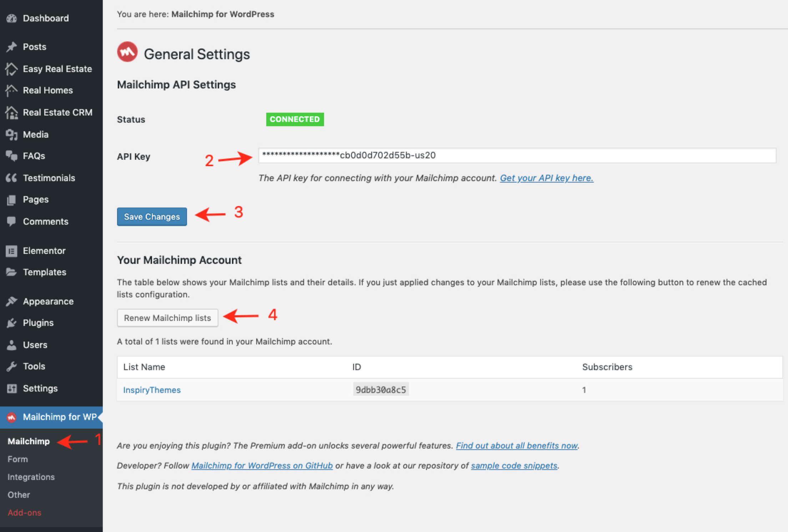Click the Templates folder icon
The width and height of the screenshot is (788, 532).
(11, 272)
